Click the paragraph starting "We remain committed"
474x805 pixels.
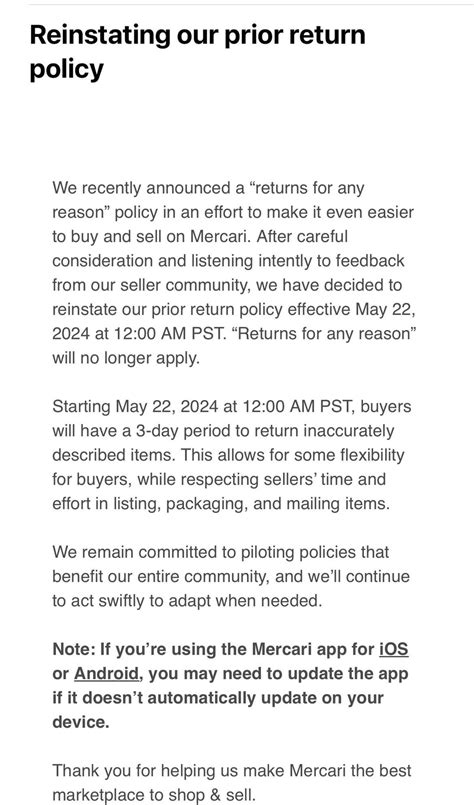231,576
